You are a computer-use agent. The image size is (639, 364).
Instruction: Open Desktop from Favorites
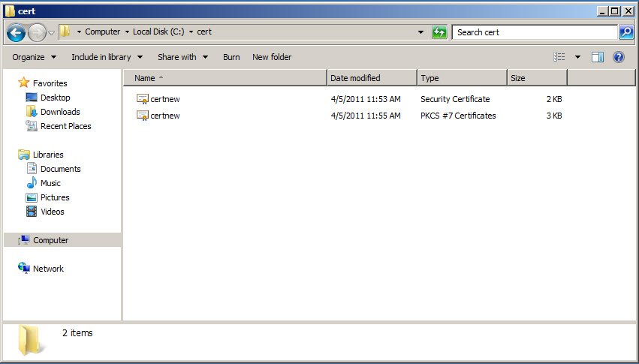tap(56, 98)
